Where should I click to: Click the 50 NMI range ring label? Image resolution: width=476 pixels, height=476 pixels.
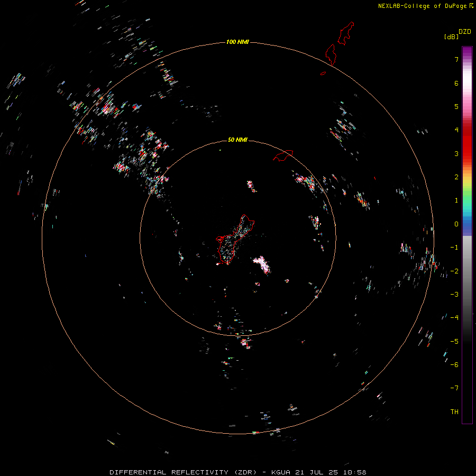237,140
